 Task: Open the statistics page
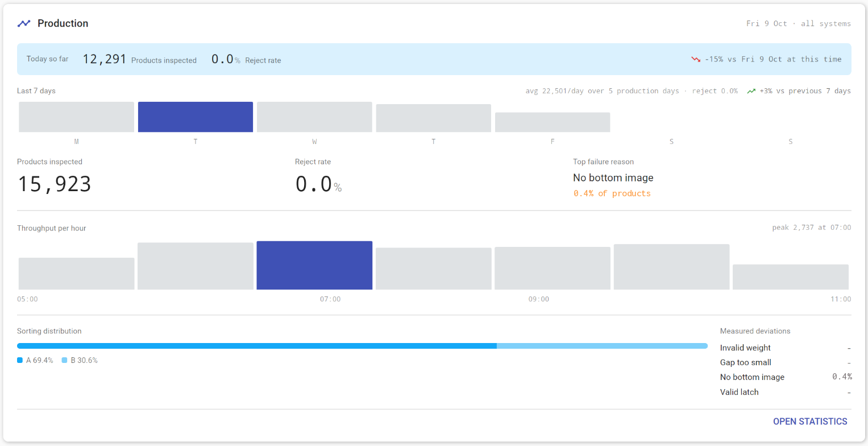(810, 422)
